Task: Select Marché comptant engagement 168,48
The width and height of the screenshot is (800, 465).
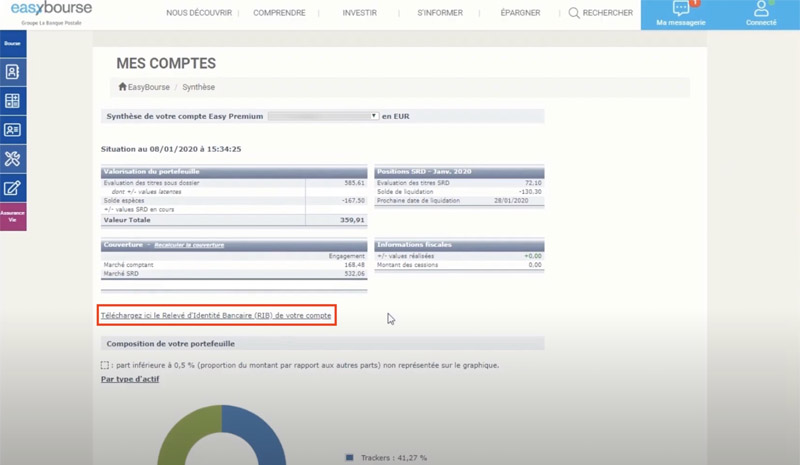Action: [354, 265]
